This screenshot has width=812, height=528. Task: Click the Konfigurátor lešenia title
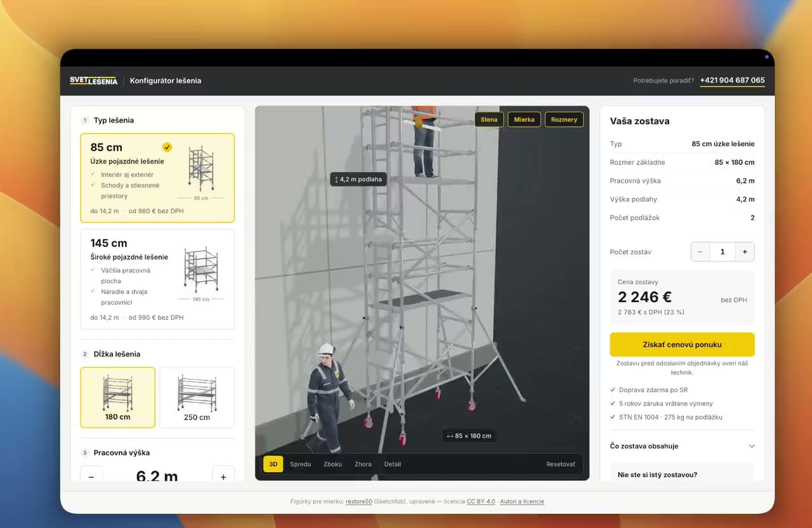pyautogui.click(x=166, y=81)
